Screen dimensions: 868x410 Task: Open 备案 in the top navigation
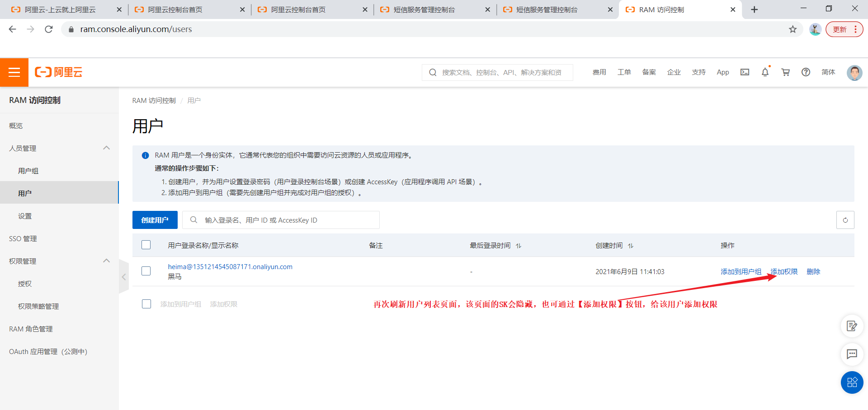pos(649,72)
